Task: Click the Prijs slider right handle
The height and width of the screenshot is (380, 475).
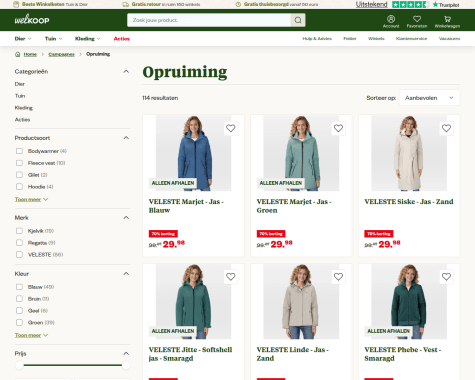Action: pos(126,365)
